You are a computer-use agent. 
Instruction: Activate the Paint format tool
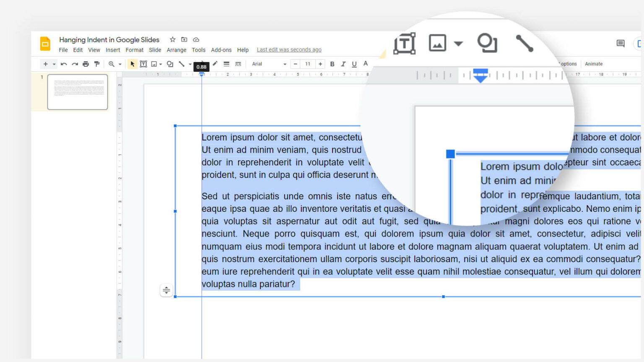tap(97, 64)
